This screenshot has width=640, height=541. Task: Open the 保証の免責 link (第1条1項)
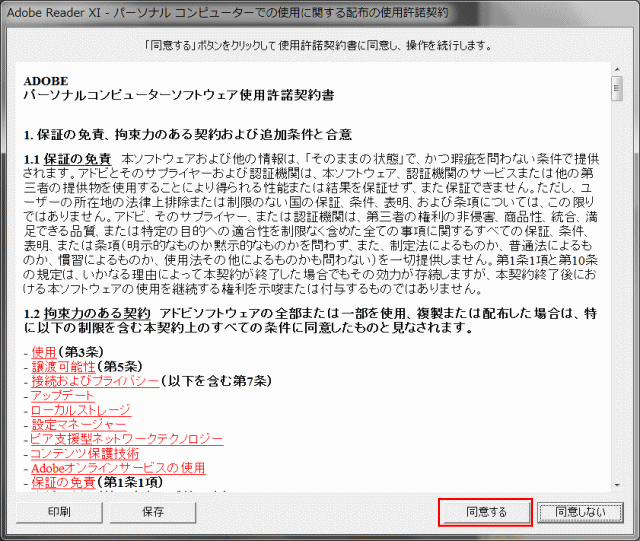coord(63,483)
